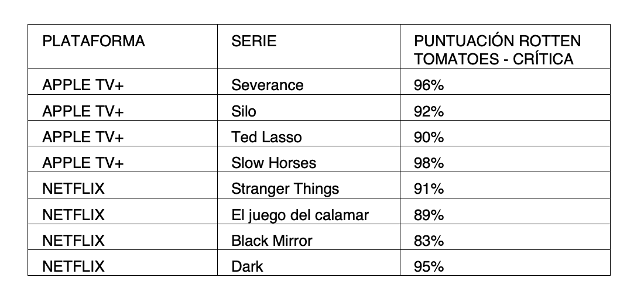Viewport: 644px width, 298px height.
Task: Select the 91% score cell
Action: tap(505, 186)
